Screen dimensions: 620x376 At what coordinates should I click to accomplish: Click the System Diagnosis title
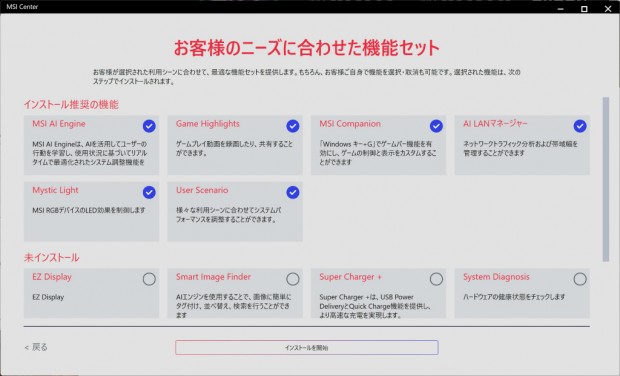(496, 277)
